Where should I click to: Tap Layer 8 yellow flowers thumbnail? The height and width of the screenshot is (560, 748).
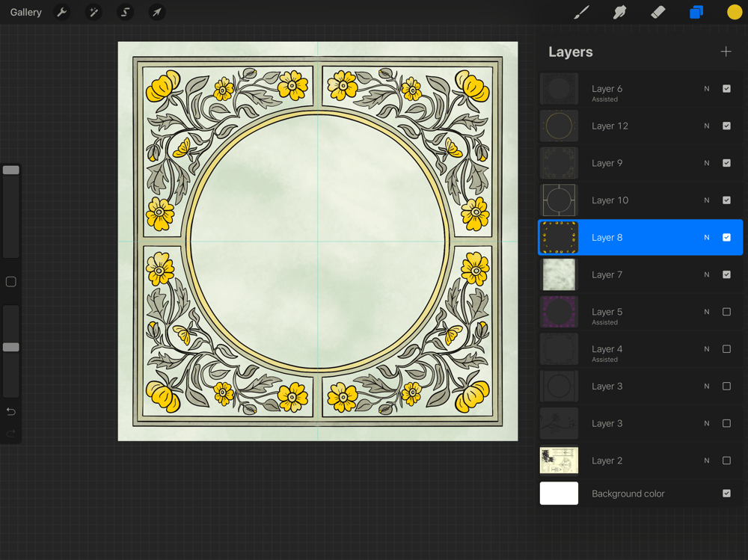click(x=559, y=238)
